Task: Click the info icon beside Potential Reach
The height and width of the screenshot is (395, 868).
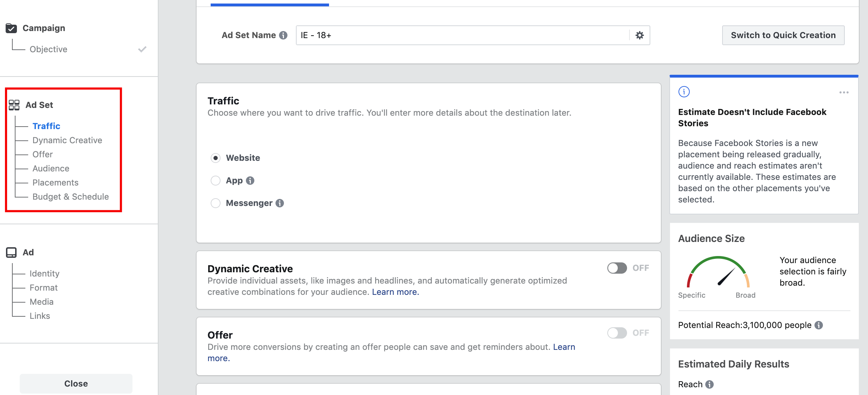Action: (x=819, y=325)
